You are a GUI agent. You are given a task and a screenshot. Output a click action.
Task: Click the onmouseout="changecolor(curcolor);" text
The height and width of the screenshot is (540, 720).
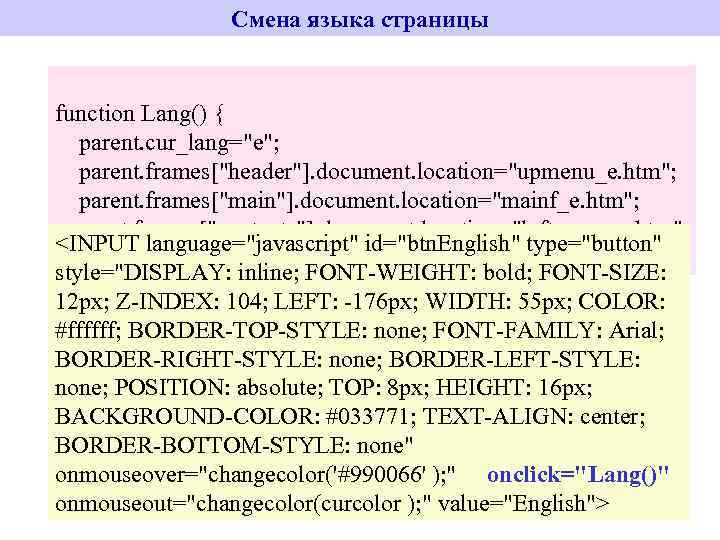(243, 504)
